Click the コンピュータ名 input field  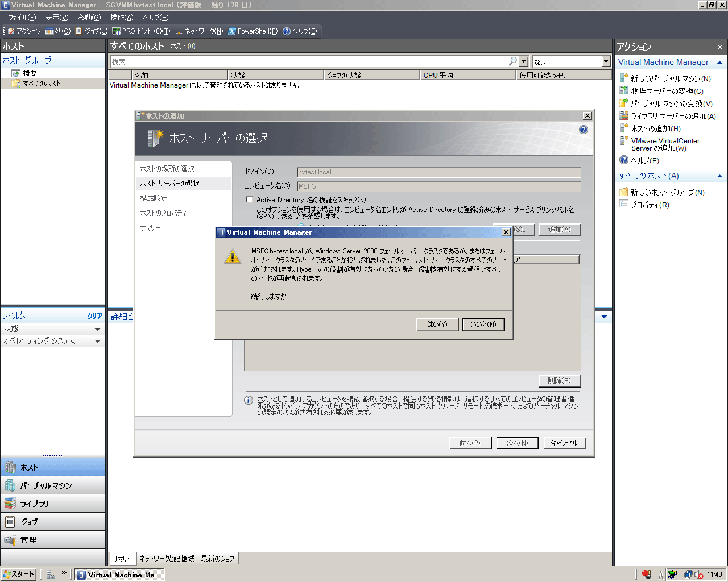[439, 186]
